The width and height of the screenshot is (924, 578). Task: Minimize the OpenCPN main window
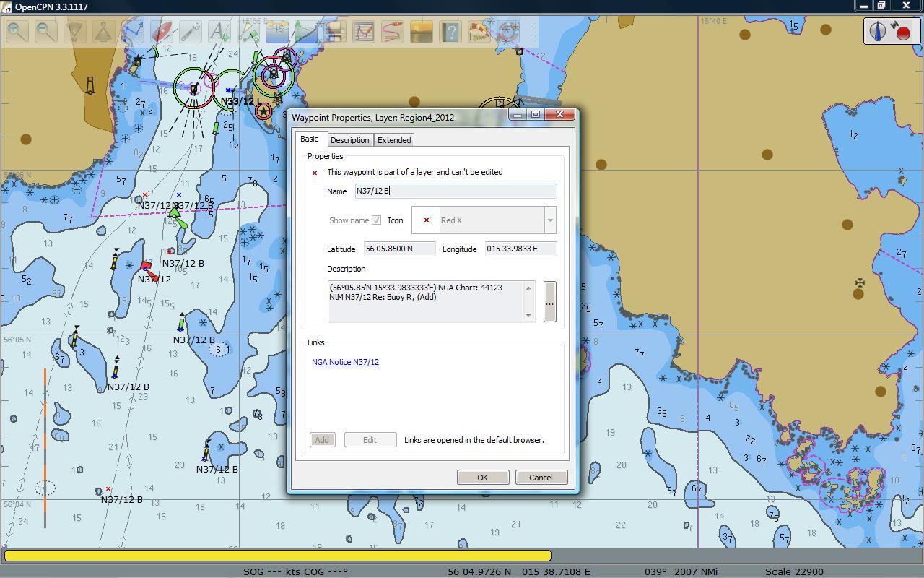(x=864, y=6)
